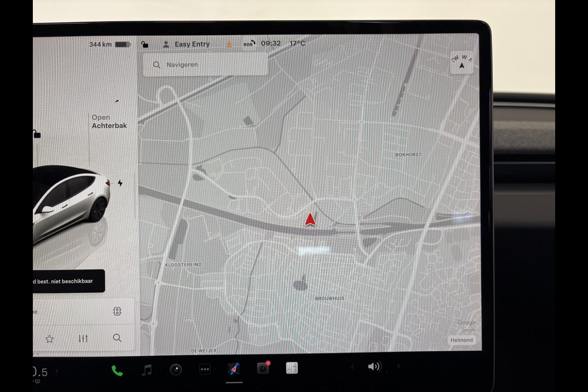The width and height of the screenshot is (588, 392).
Task: Open the media favorites star tab
Action: [49, 339]
